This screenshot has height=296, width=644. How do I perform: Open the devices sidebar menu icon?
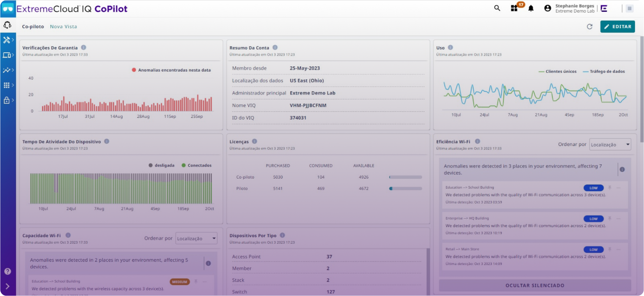coord(7,55)
